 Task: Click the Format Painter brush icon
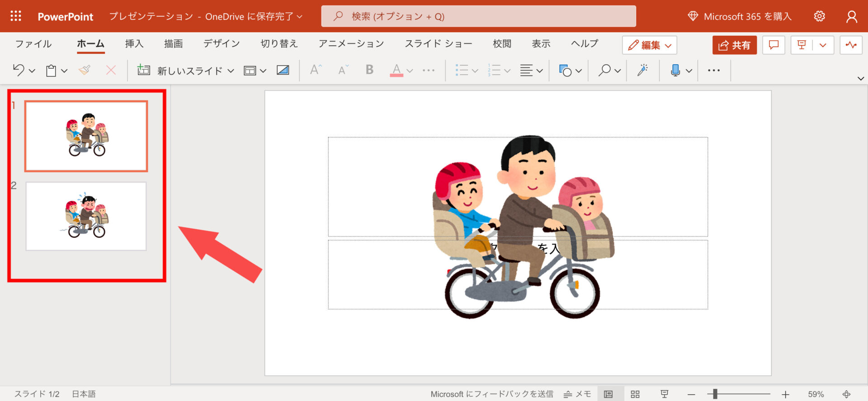click(85, 70)
